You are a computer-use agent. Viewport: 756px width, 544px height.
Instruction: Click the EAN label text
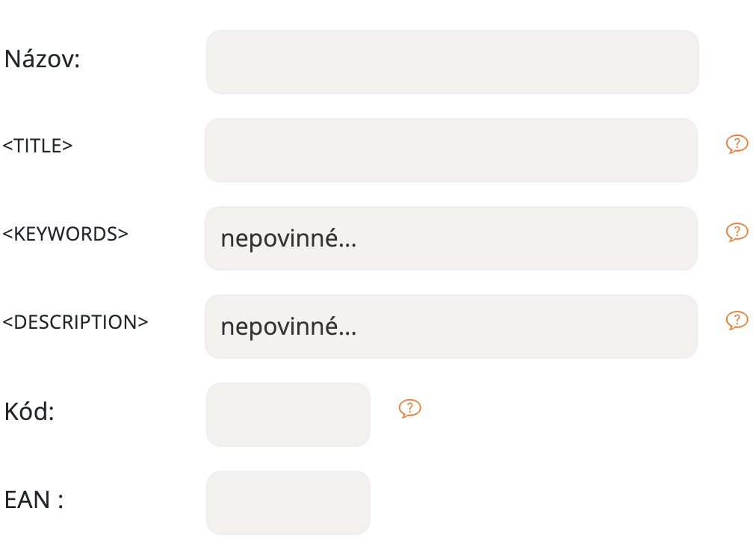(x=33, y=500)
